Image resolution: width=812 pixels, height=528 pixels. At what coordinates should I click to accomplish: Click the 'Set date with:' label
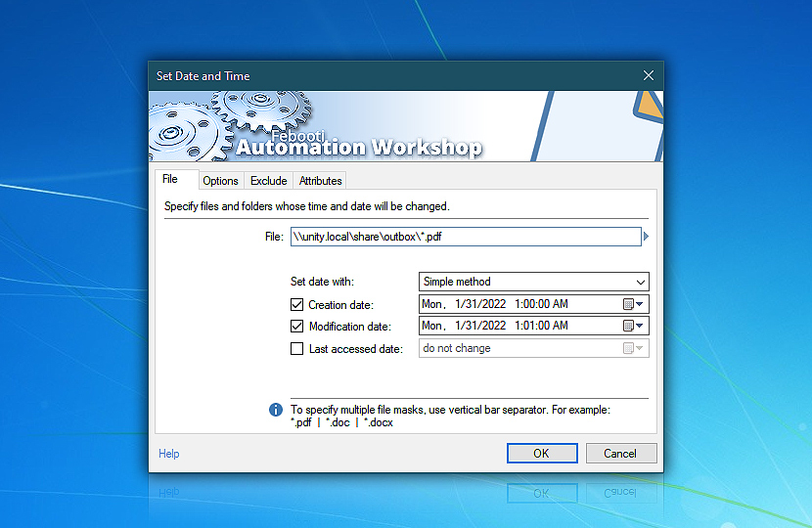click(x=322, y=282)
